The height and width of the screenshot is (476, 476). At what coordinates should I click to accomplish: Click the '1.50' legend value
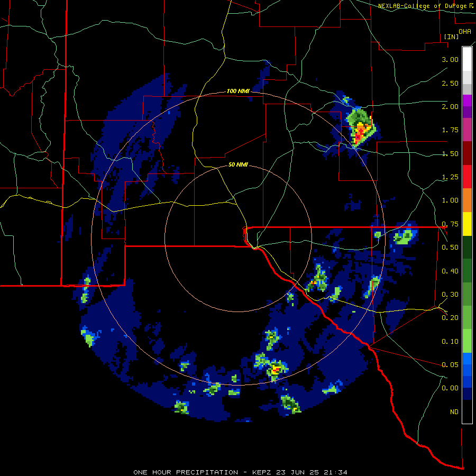(450, 153)
